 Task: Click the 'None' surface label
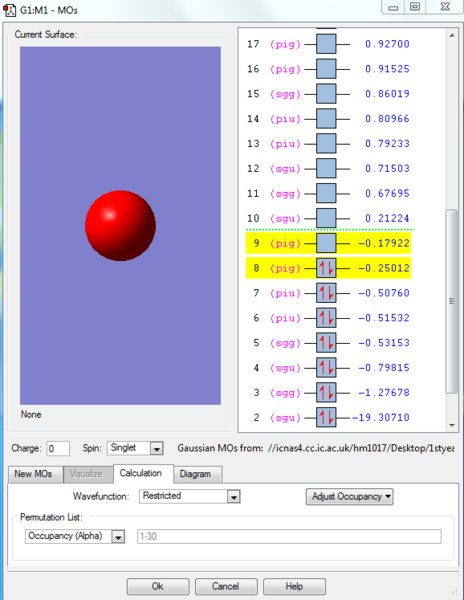tap(31, 414)
